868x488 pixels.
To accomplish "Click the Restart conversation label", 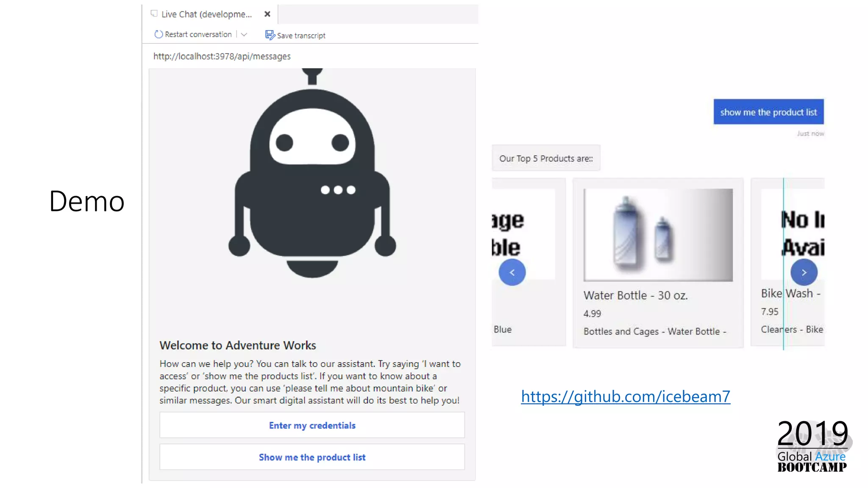I will [198, 34].
